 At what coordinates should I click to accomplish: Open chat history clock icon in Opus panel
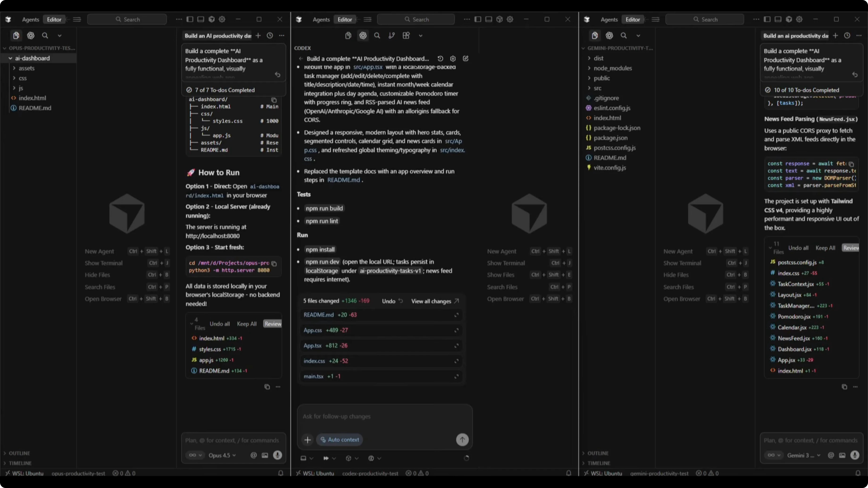[270, 35]
